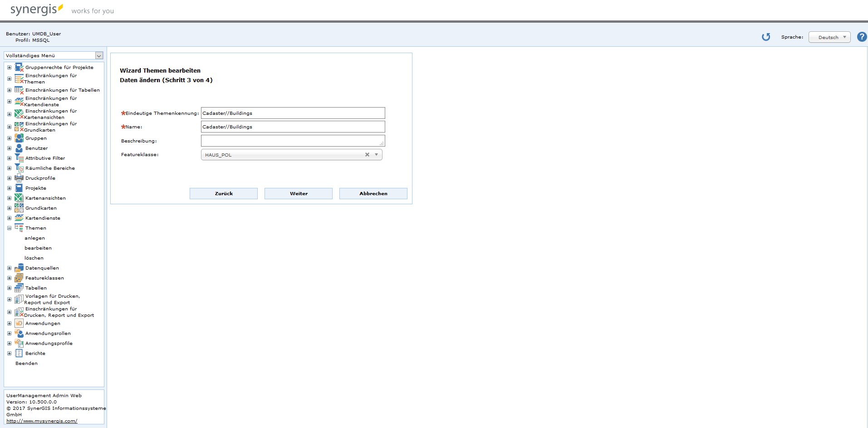Viewport: 868px width, 428px height.
Task: Open the Vollständiges Menü dropdown
Action: pyautogui.click(x=98, y=55)
